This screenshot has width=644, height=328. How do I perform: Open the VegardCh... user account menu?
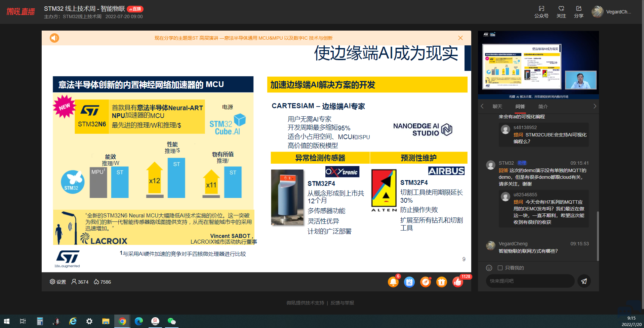(x=611, y=12)
